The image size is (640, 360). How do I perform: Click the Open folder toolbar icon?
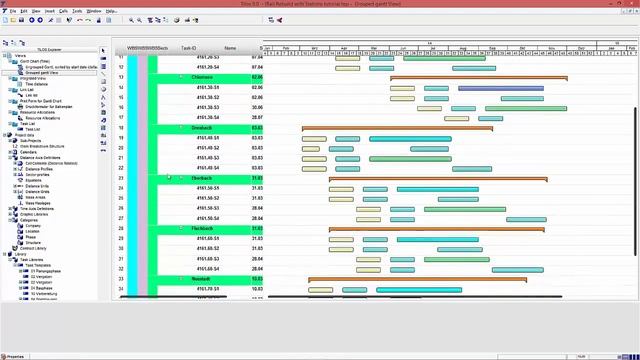coord(13,20)
